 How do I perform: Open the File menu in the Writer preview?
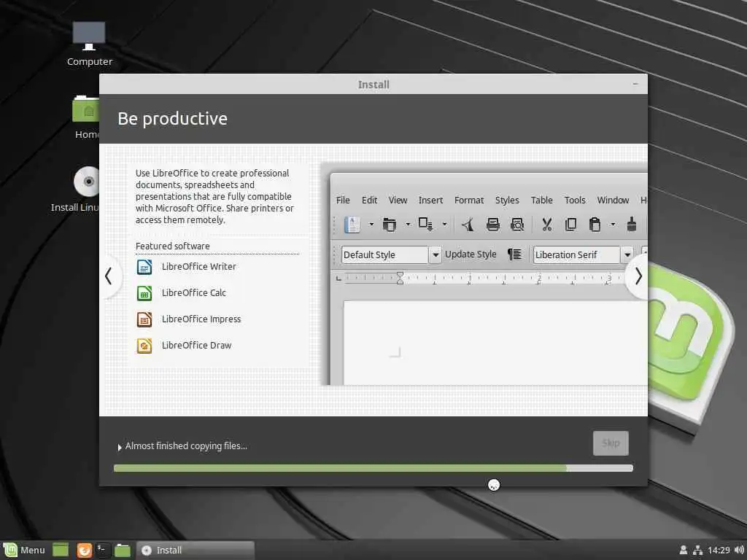tap(343, 200)
